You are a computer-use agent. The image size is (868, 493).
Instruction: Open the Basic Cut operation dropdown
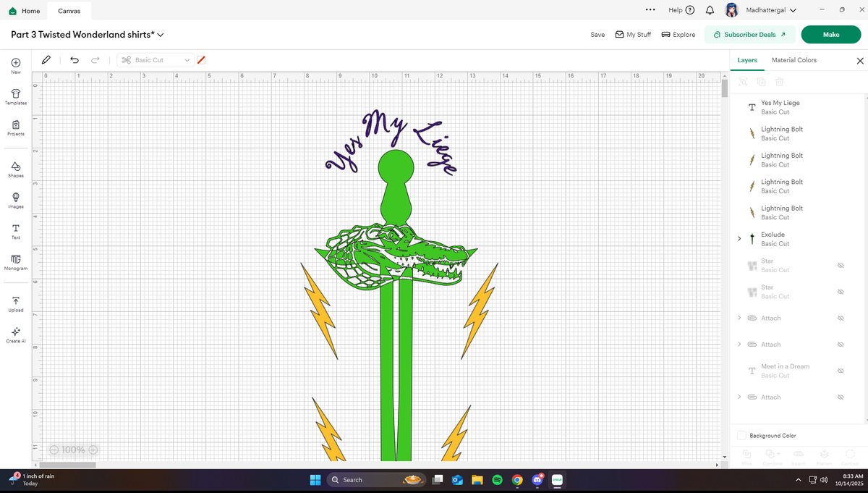154,60
